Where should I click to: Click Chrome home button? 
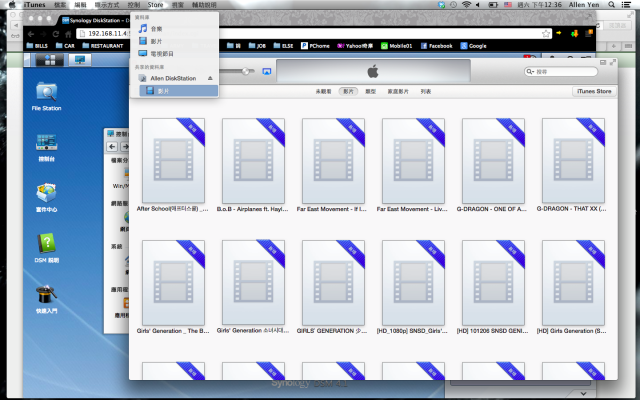(68, 34)
